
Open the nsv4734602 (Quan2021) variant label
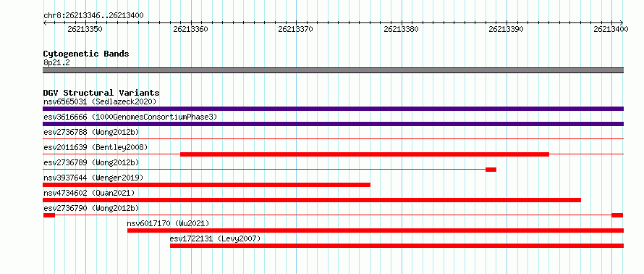pyautogui.click(x=89, y=193)
